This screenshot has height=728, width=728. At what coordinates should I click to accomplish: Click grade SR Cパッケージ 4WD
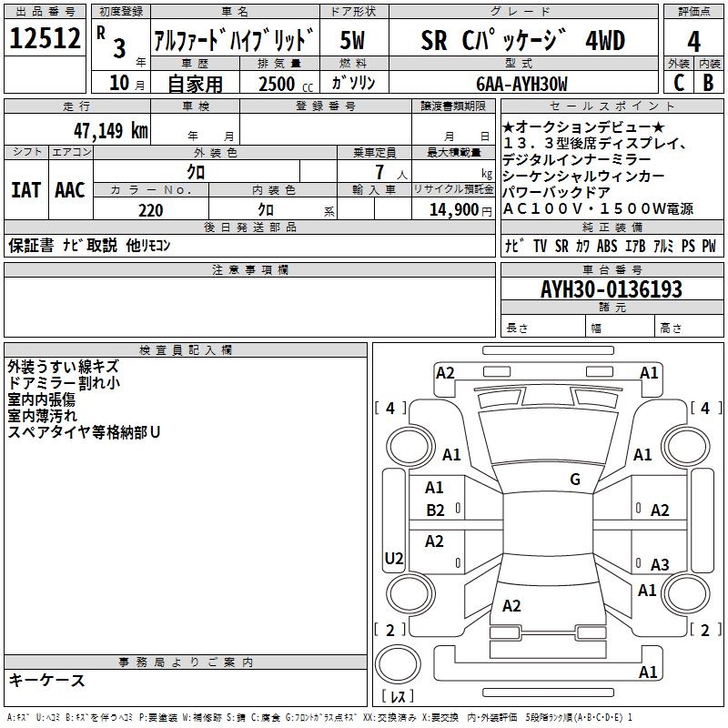522,40
